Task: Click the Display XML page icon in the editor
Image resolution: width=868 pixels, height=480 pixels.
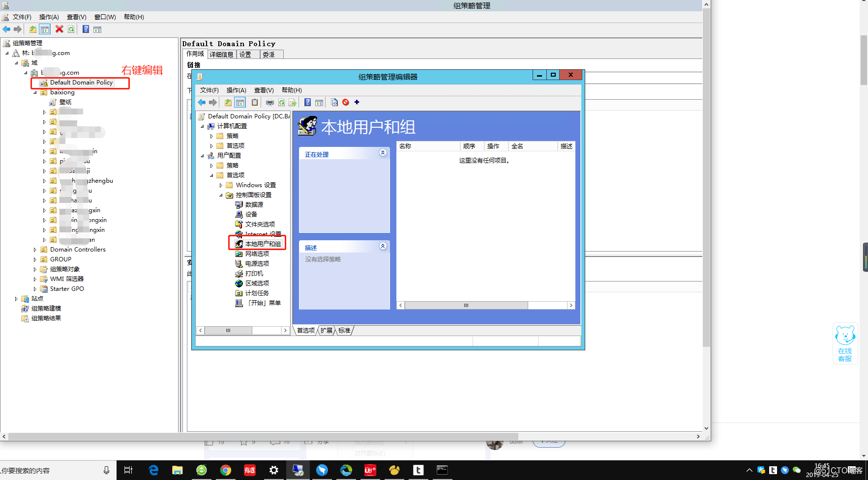Action: [x=334, y=102]
